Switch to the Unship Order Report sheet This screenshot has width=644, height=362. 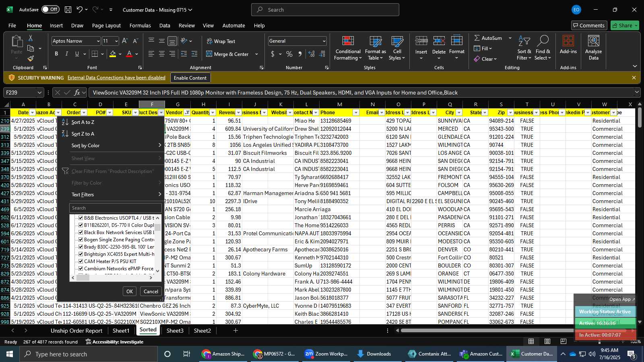76,331
